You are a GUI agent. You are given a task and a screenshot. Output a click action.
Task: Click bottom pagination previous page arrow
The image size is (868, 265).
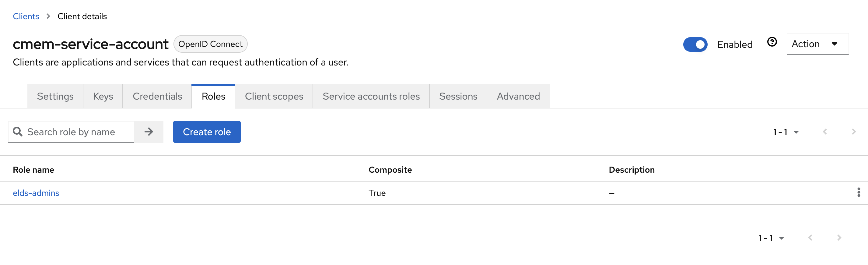[810, 238]
